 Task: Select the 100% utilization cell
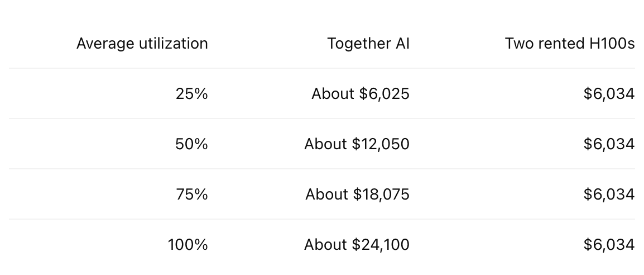[188, 245]
